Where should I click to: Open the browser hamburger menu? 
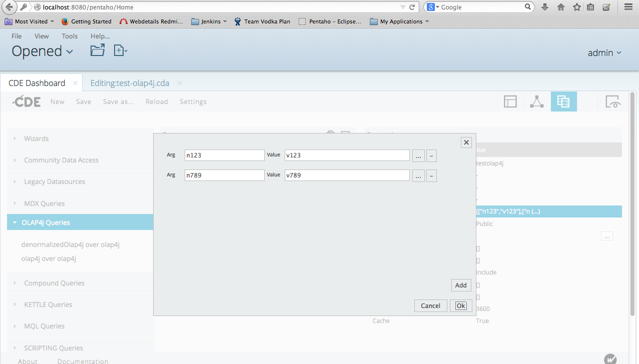tap(628, 7)
